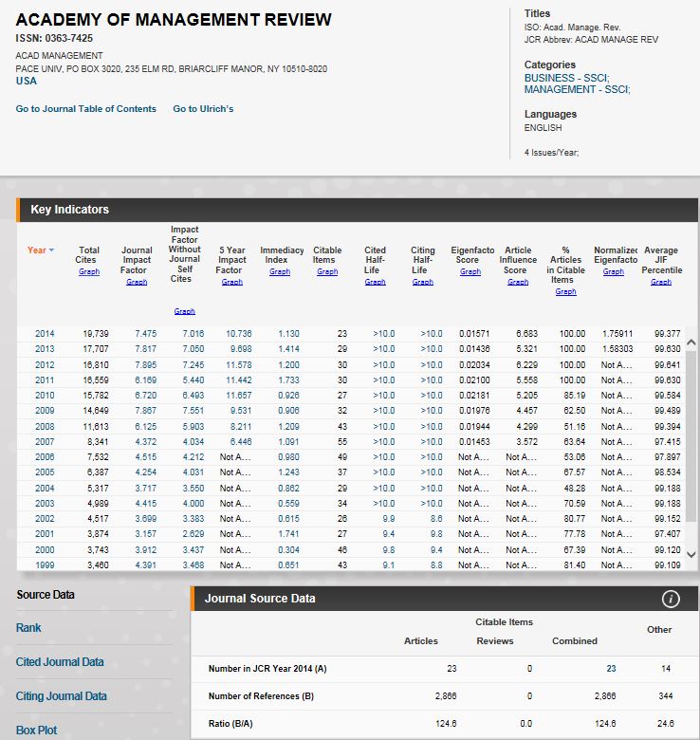
Task: Open the Go to Ulrich's link
Action: pyautogui.click(x=203, y=109)
